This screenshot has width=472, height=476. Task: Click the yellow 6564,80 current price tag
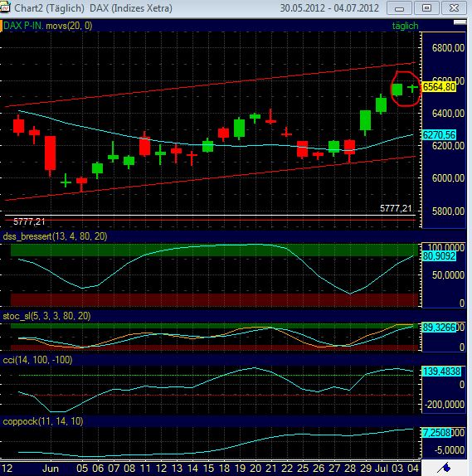point(439,87)
